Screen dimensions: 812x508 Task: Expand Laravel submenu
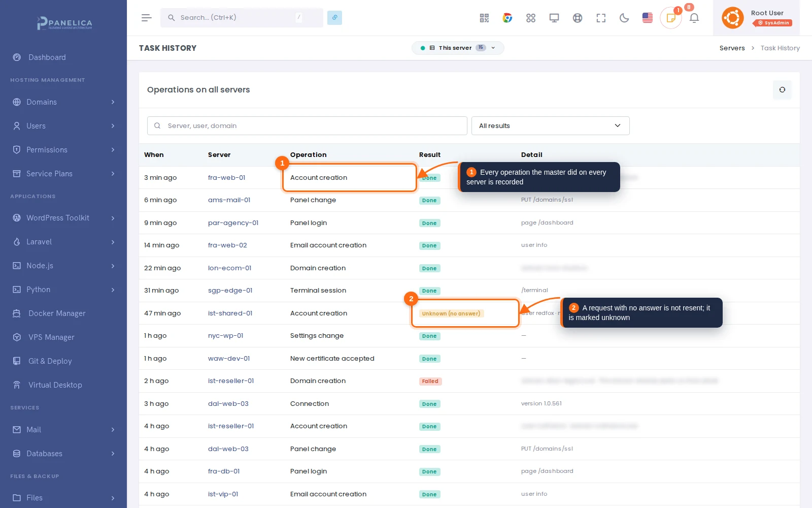[63, 242]
